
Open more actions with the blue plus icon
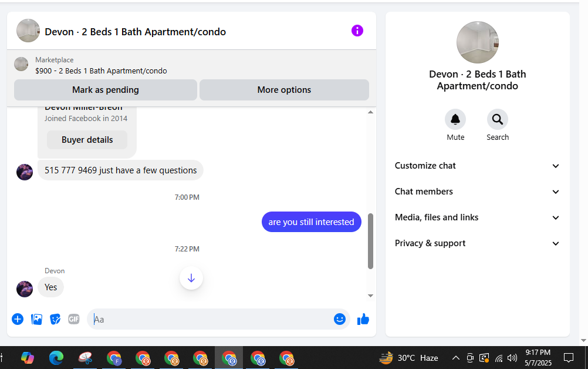[18, 319]
